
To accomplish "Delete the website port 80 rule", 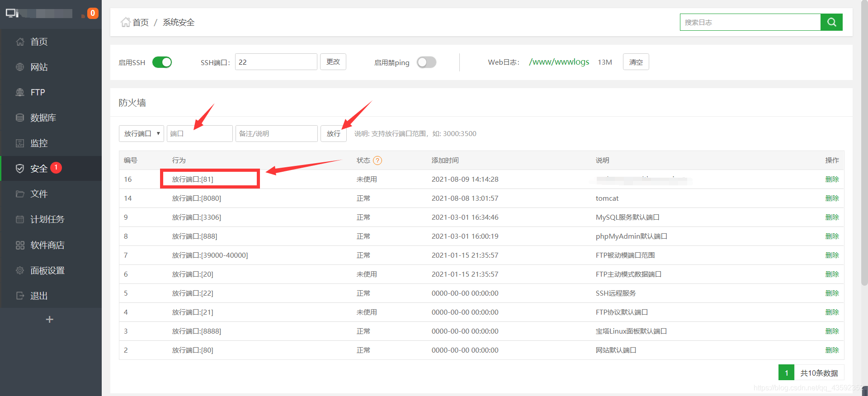I will pyautogui.click(x=832, y=350).
